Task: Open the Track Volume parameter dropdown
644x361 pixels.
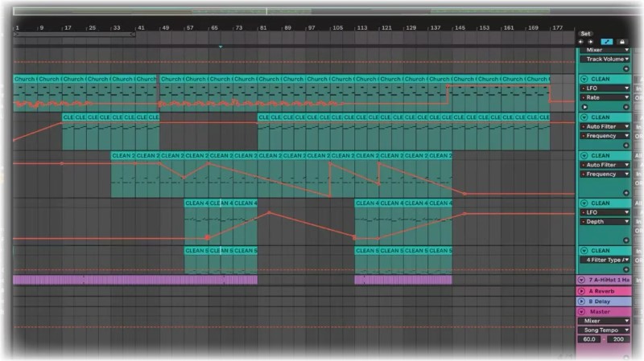Action: (x=605, y=59)
